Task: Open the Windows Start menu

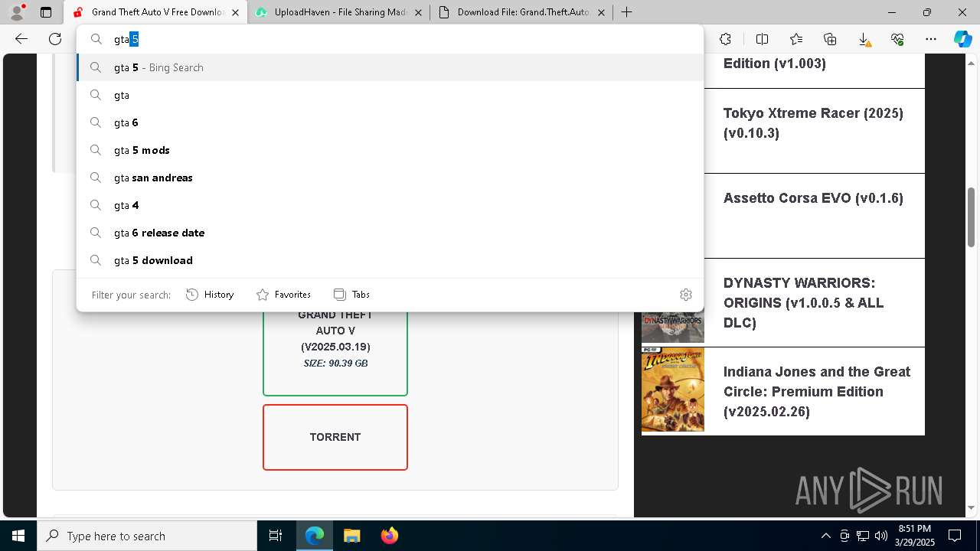Action: click(18, 536)
